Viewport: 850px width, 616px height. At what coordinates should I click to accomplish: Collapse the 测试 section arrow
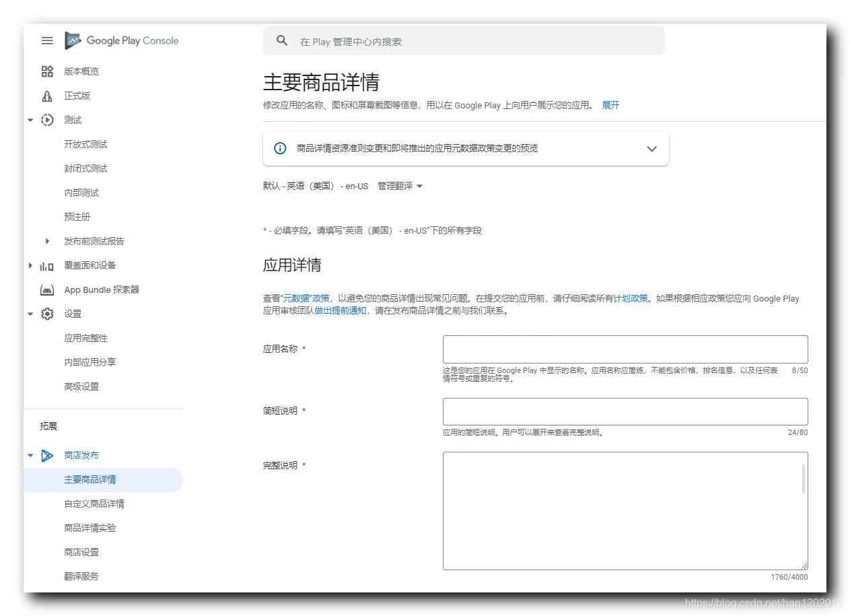(30, 120)
